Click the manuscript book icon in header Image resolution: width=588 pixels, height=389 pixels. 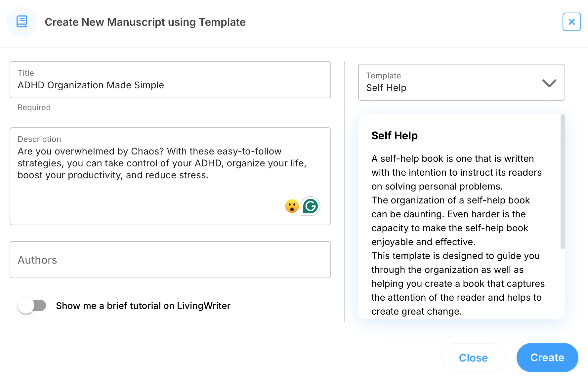click(22, 22)
